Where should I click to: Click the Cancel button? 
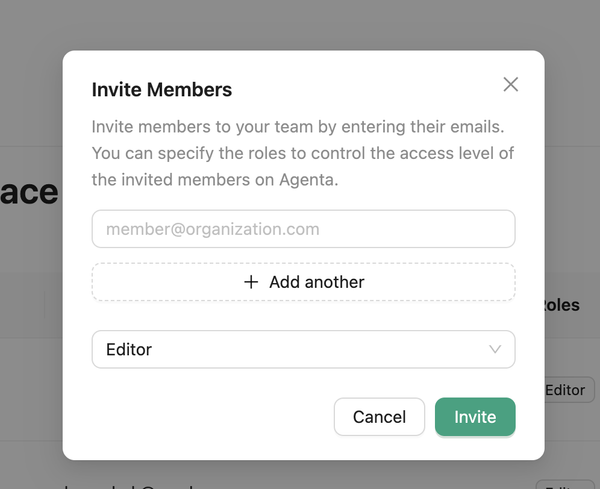pos(379,417)
